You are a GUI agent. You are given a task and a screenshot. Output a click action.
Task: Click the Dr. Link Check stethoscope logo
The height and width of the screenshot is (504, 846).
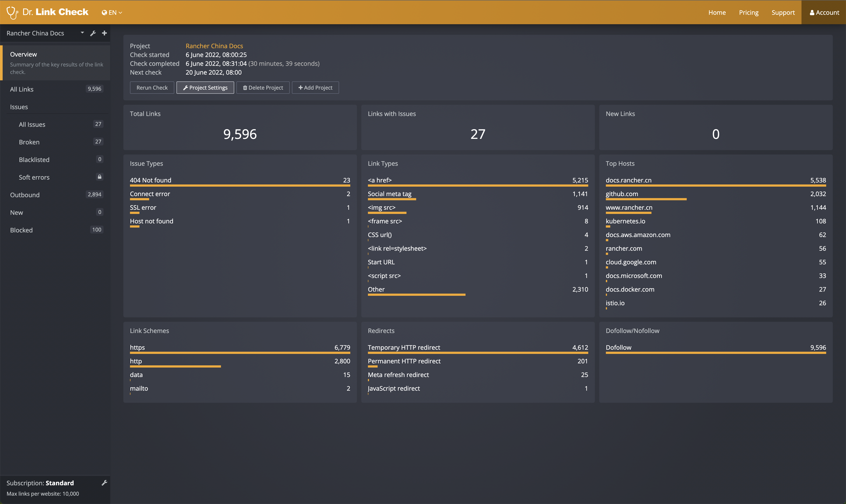(12, 13)
